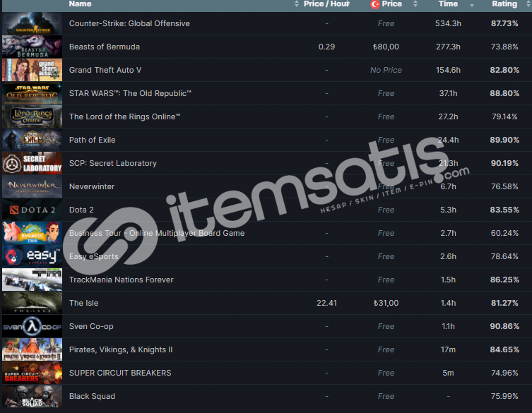This screenshot has width=532, height=413.
Task: Sort using the arrows beside Price header
Action: [x=415, y=4]
